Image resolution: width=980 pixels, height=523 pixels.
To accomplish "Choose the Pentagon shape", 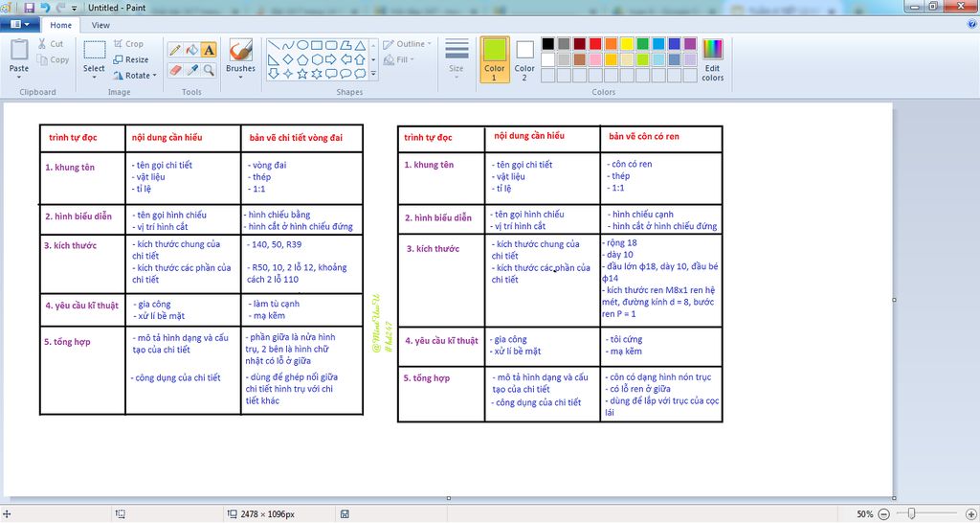I will (x=302, y=59).
